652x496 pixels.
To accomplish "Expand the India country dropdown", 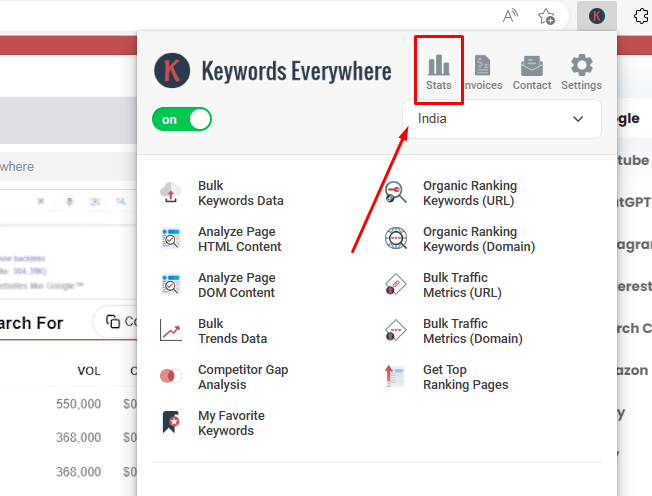I will [x=501, y=119].
